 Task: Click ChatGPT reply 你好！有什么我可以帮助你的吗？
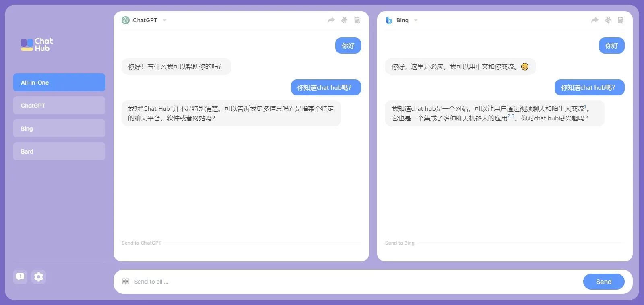pyautogui.click(x=176, y=66)
